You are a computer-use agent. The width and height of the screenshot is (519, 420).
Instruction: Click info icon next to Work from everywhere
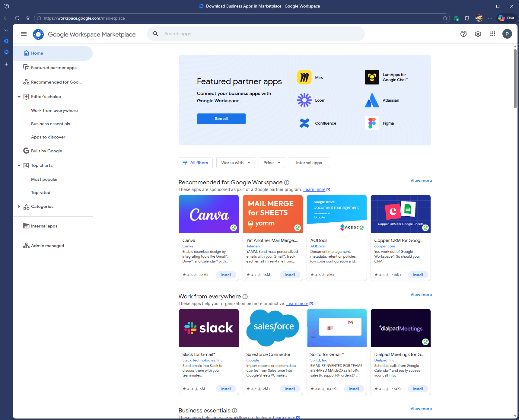(x=245, y=297)
